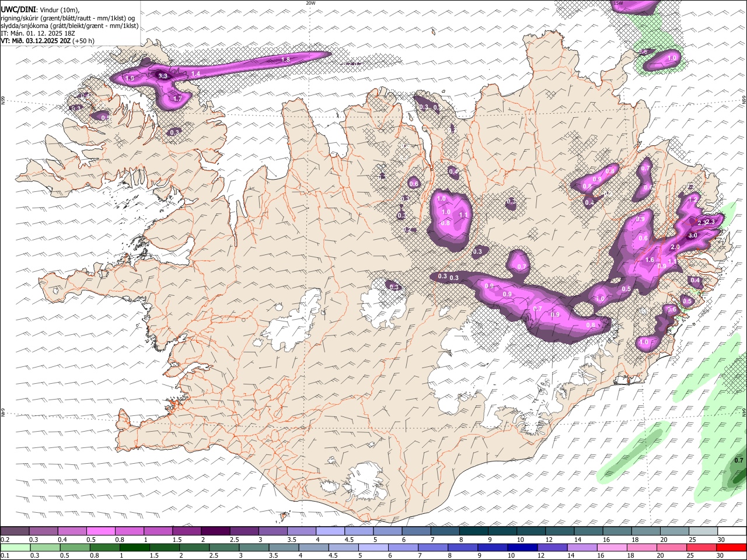The height and width of the screenshot is (560, 747).
Task: Click the UWC/DINI title in the header
Action: coord(18,10)
